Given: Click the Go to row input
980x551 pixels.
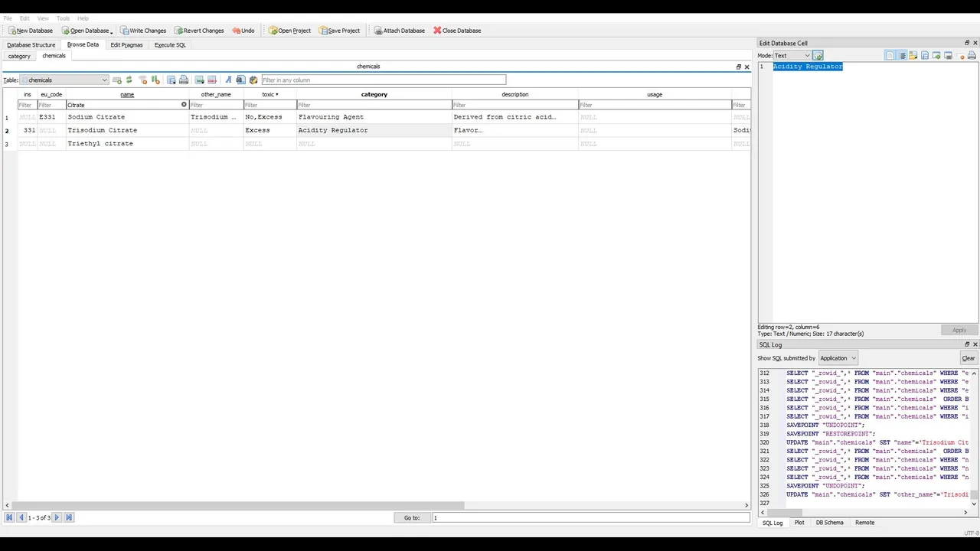Looking at the screenshot, I should click(x=590, y=517).
